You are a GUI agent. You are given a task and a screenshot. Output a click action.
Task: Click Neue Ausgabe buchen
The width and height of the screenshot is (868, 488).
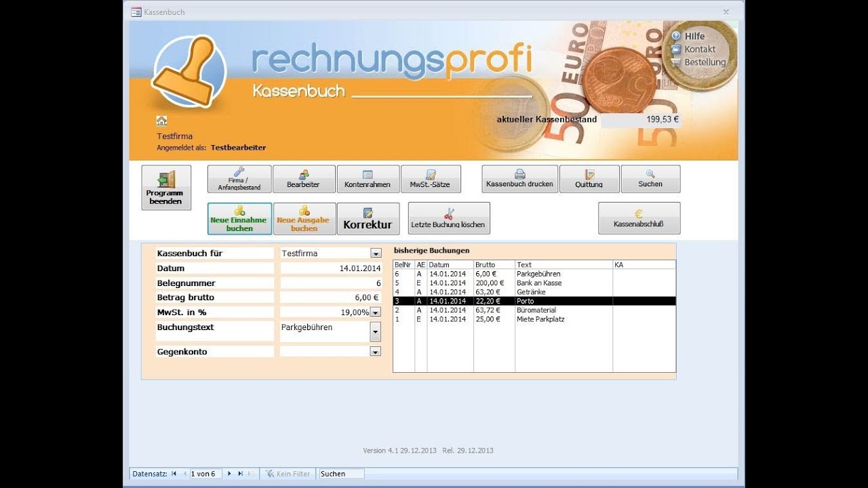(304, 219)
